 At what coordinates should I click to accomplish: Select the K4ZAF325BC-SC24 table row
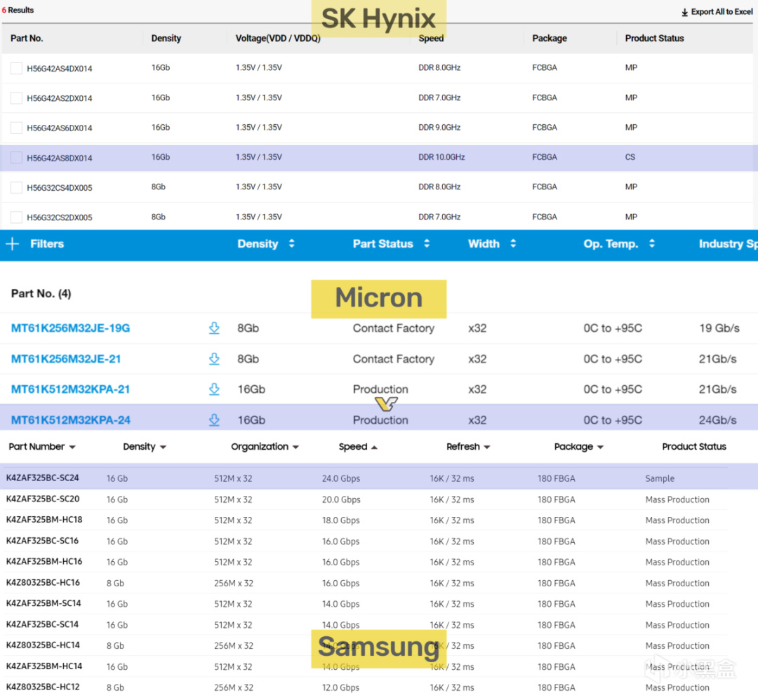coord(379,478)
